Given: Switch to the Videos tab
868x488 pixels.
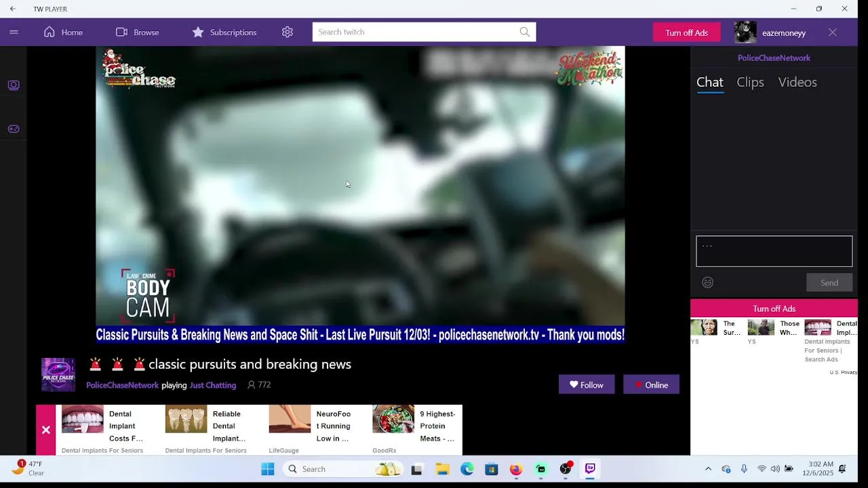Looking at the screenshot, I should [797, 82].
